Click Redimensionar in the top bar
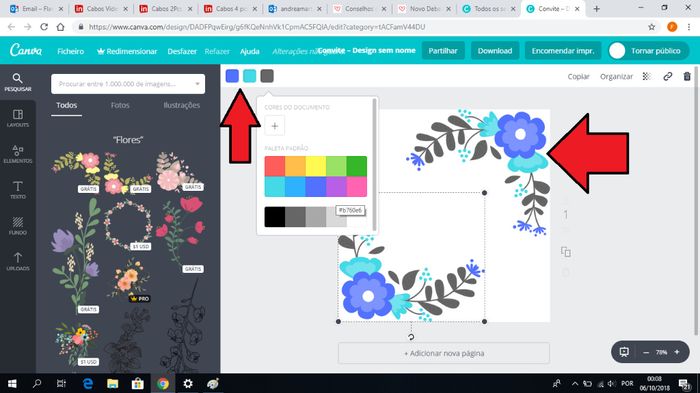Screen dimensions: 700x393 127,51
